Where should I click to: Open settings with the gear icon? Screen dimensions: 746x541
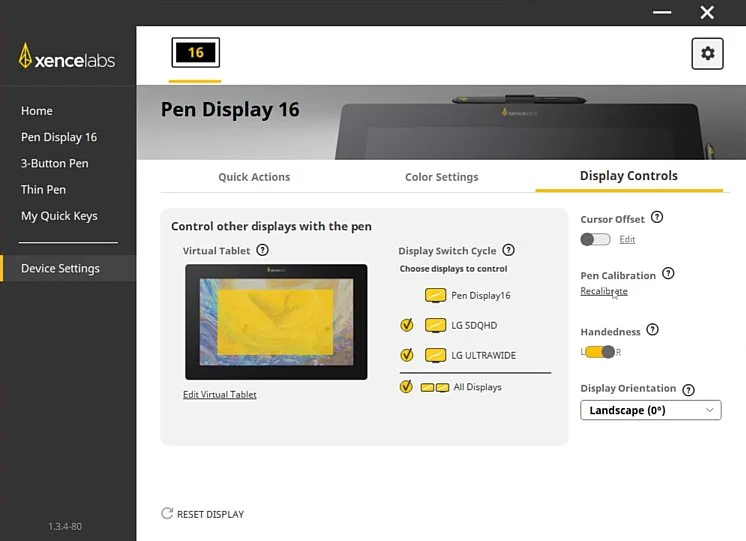[707, 53]
